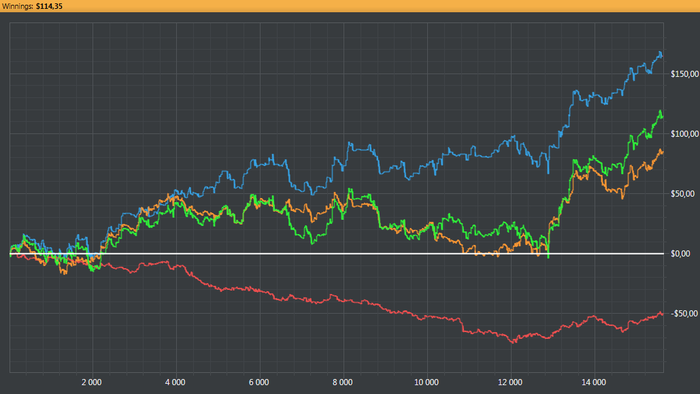Click the $0,00 y-axis label
This screenshot has width=700, height=394.
(680, 253)
